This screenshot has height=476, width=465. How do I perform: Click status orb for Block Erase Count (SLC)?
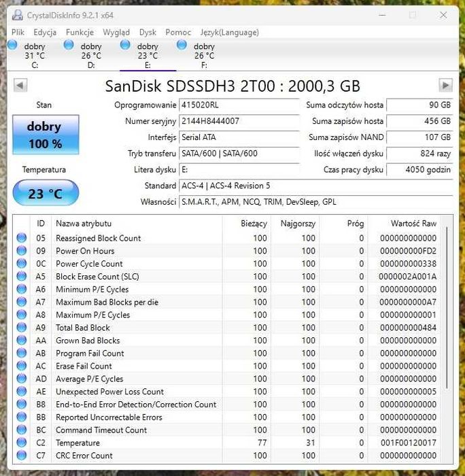22,276
